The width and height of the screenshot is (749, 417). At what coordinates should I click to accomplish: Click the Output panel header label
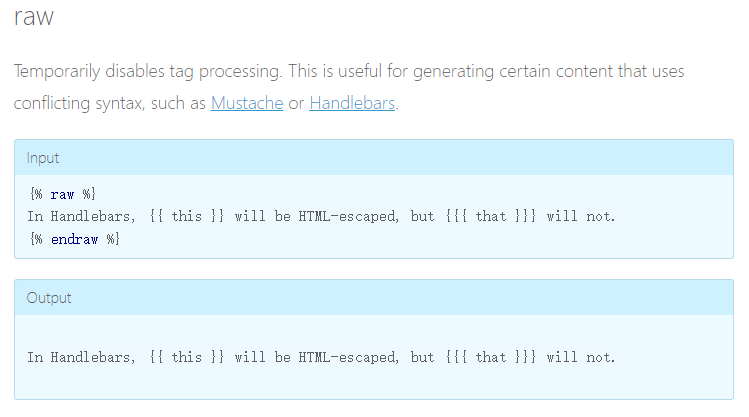point(49,298)
